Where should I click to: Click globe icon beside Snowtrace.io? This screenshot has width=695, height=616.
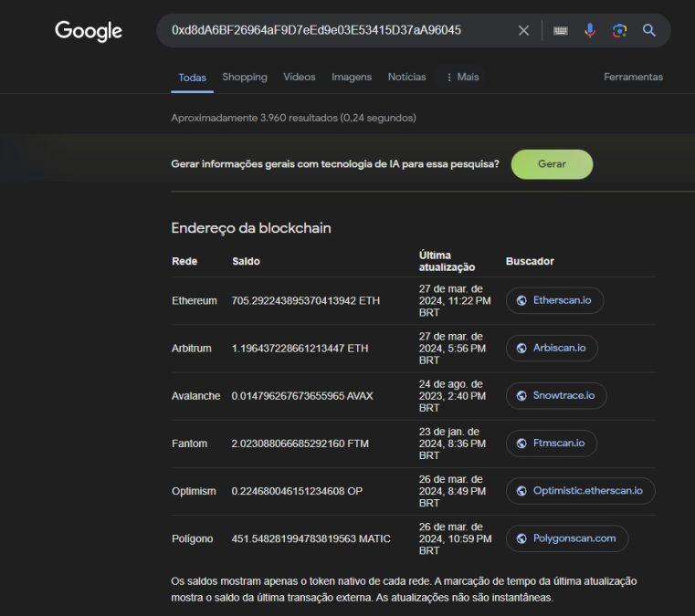click(521, 395)
